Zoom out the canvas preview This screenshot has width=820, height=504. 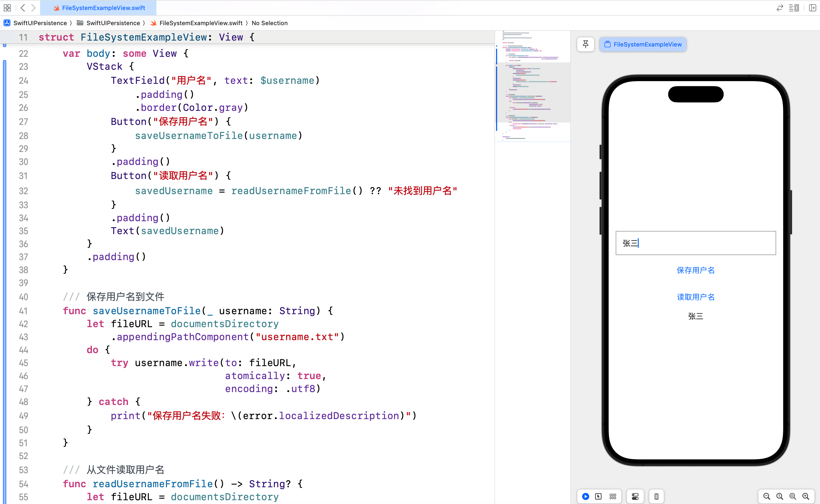click(767, 497)
